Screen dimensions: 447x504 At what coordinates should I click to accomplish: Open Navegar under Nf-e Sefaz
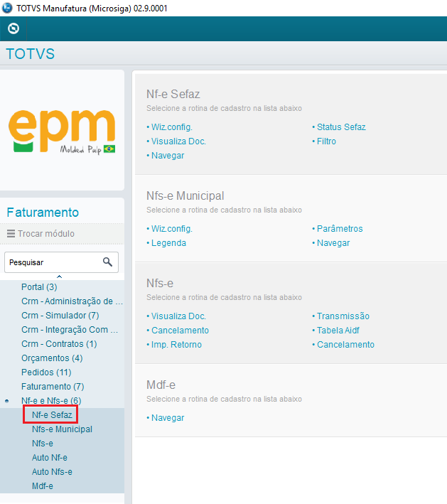[168, 155]
